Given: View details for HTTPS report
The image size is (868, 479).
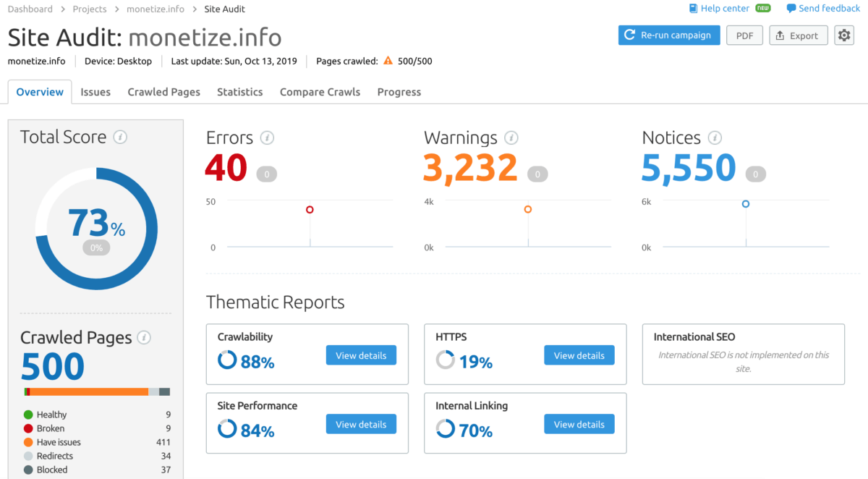Looking at the screenshot, I should click(x=579, y=355).
